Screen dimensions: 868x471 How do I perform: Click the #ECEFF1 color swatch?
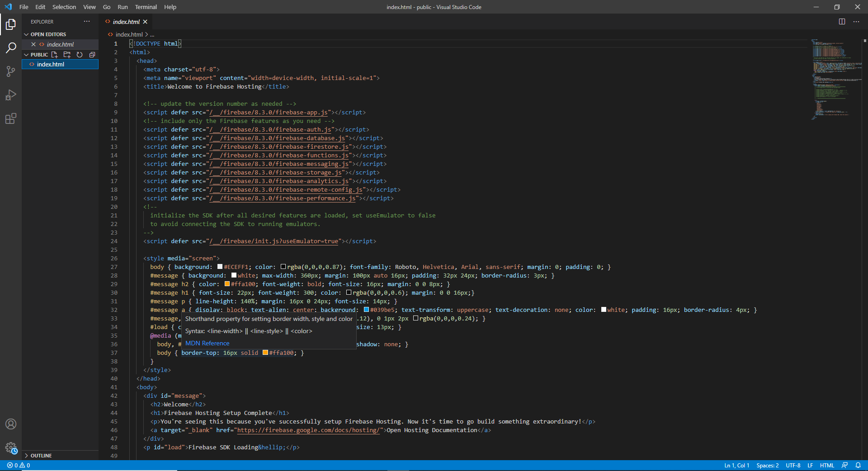click(220, 267)
